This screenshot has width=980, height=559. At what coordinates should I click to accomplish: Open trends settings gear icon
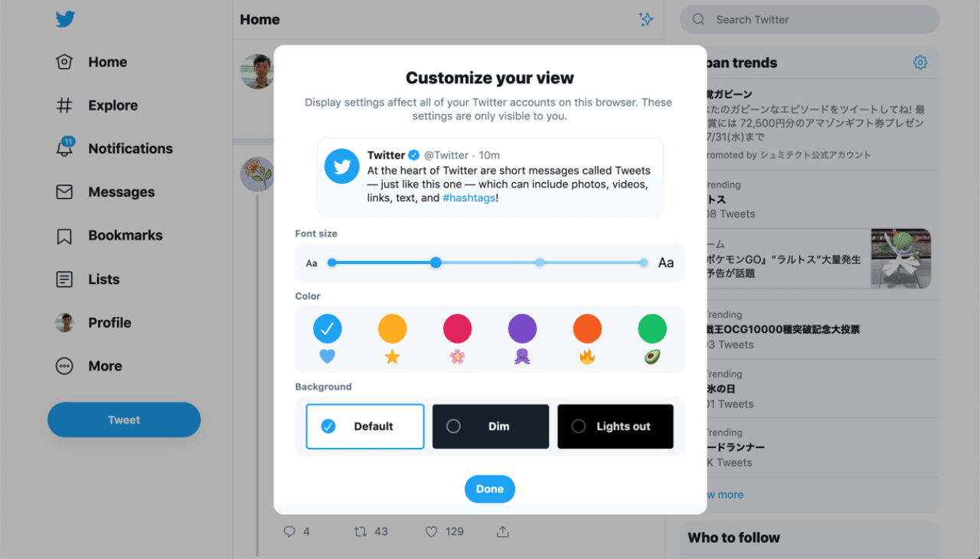(920, 63)
